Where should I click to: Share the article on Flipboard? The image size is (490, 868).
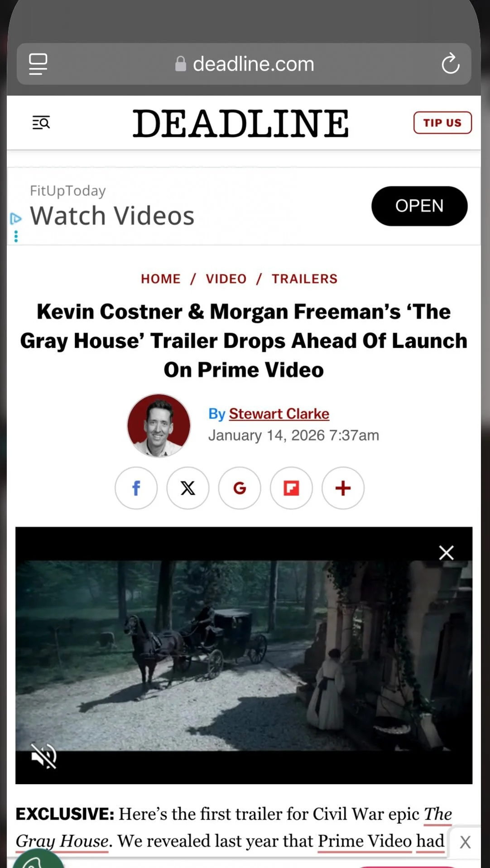coord(291,488)
